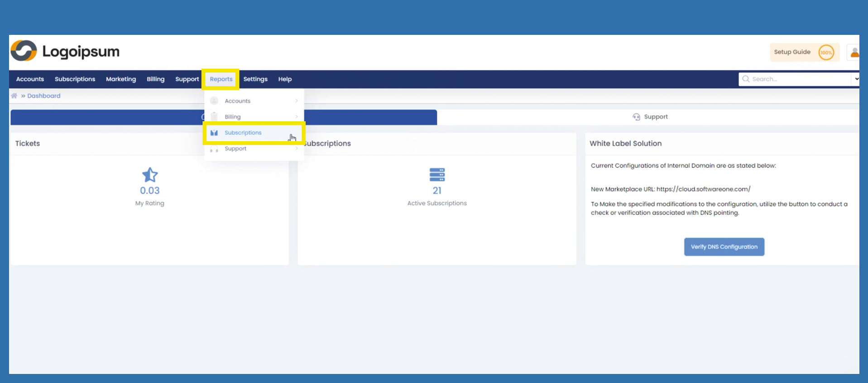Screen dimensions: 868x383
Task: Expand the Accounts submenu in Reports dropdown
Action: coord(297,101)
